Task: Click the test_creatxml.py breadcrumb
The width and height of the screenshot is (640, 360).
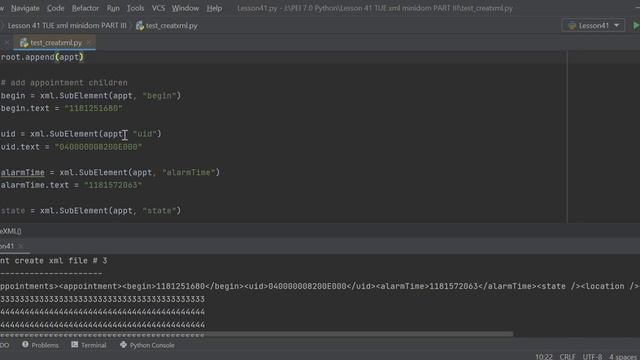Action: 171,26
